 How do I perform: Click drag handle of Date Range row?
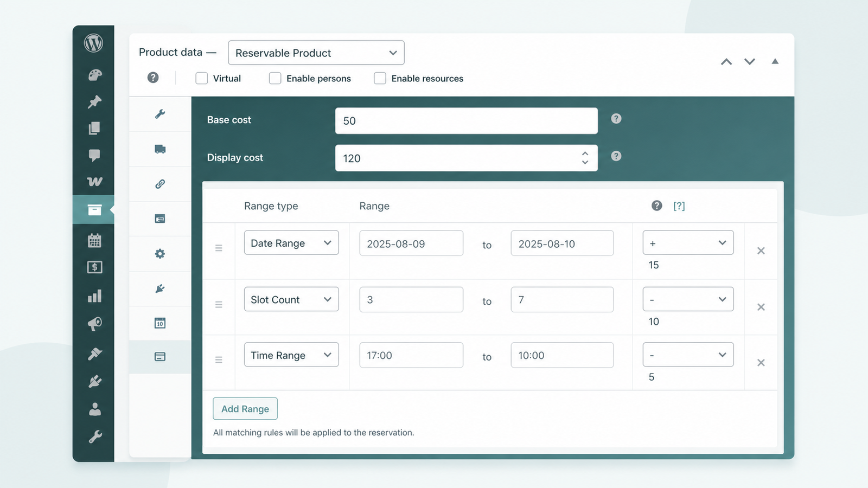219,248
